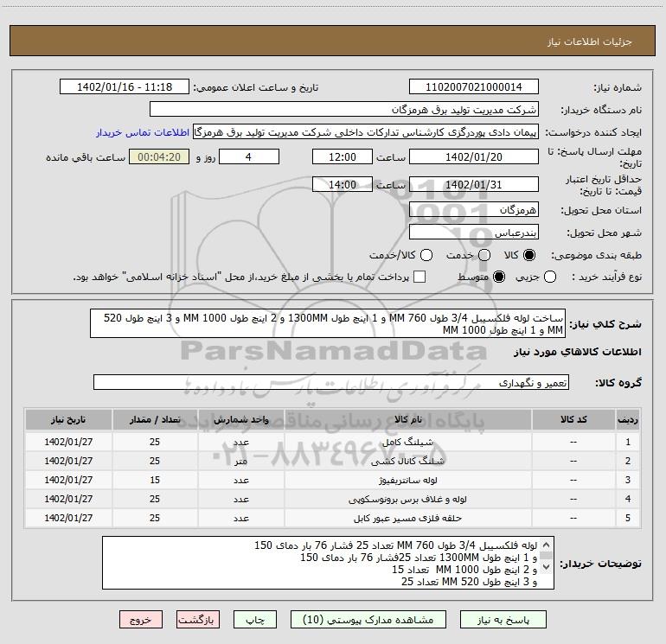Click the response deadline time 12:00
This screenshot has width=666, height=644.
tap(343, 156)
